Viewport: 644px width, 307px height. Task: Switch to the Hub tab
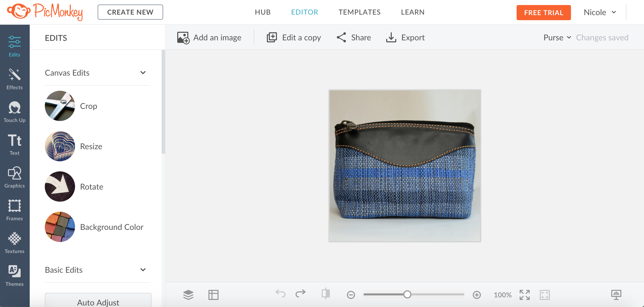click(263, 12)
